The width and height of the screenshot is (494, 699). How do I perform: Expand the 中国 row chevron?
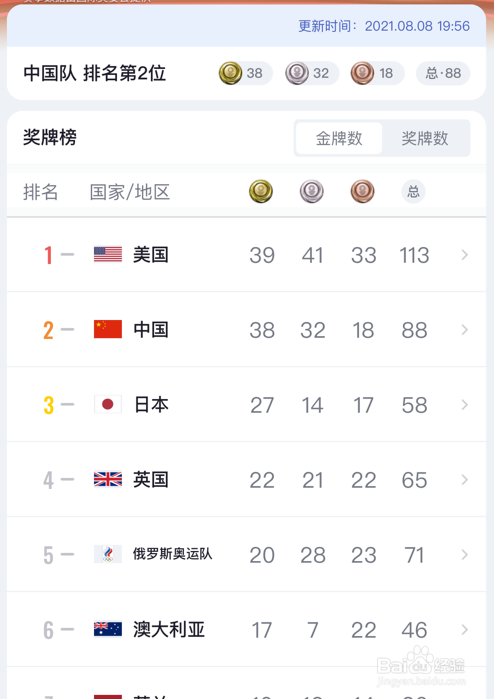[465, 329]
